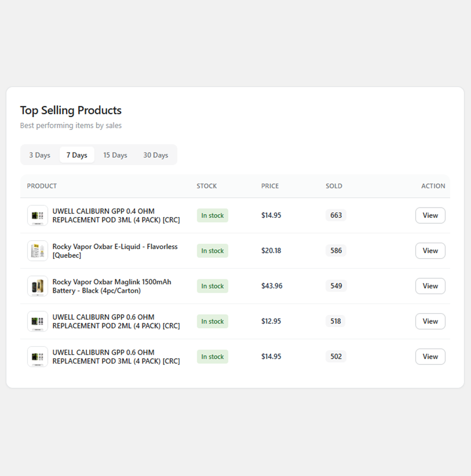Click In stock badge for Caliburn 0.6 OHM 2ML

(213, 321)
